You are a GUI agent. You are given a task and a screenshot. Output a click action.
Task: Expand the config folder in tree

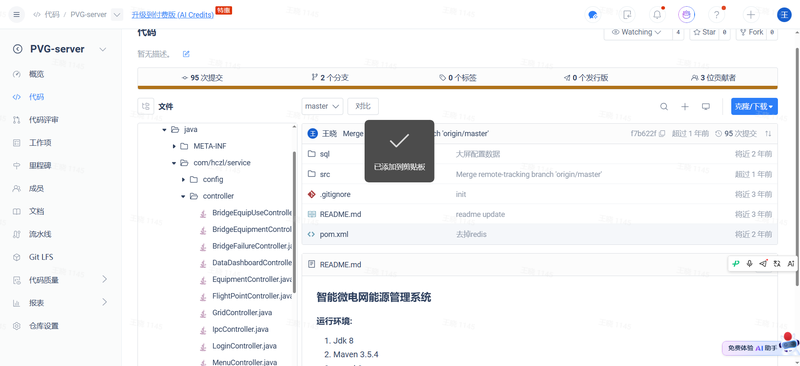tap(183, 180)
